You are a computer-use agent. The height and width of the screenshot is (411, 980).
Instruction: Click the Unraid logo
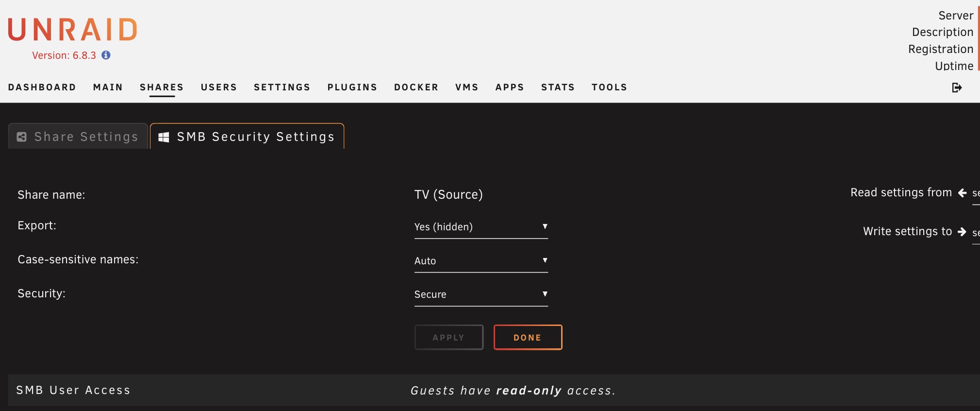(x=73, y=30)
